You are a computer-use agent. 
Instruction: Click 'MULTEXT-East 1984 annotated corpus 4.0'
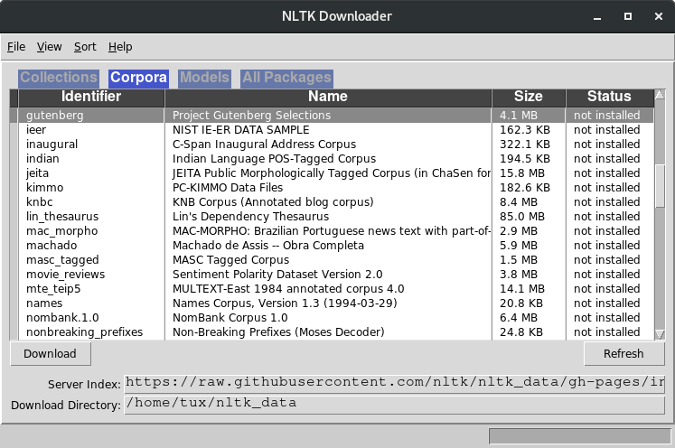click(x=288, y=289)
